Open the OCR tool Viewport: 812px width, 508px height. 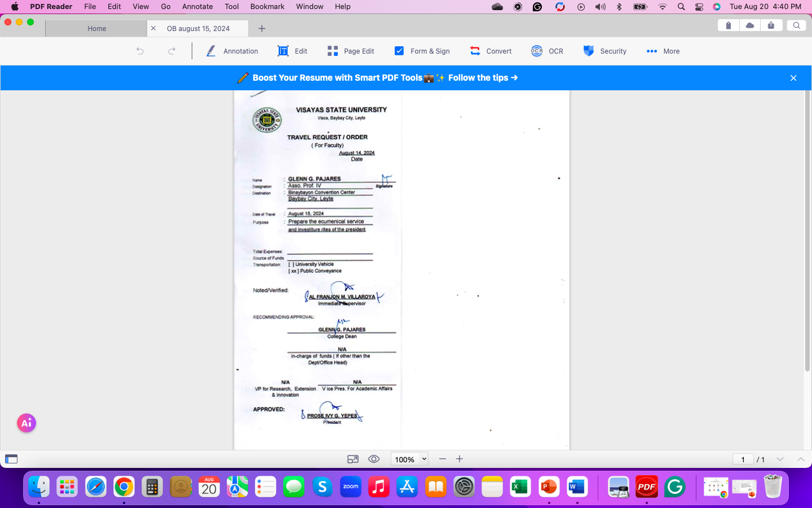point(547,51)
